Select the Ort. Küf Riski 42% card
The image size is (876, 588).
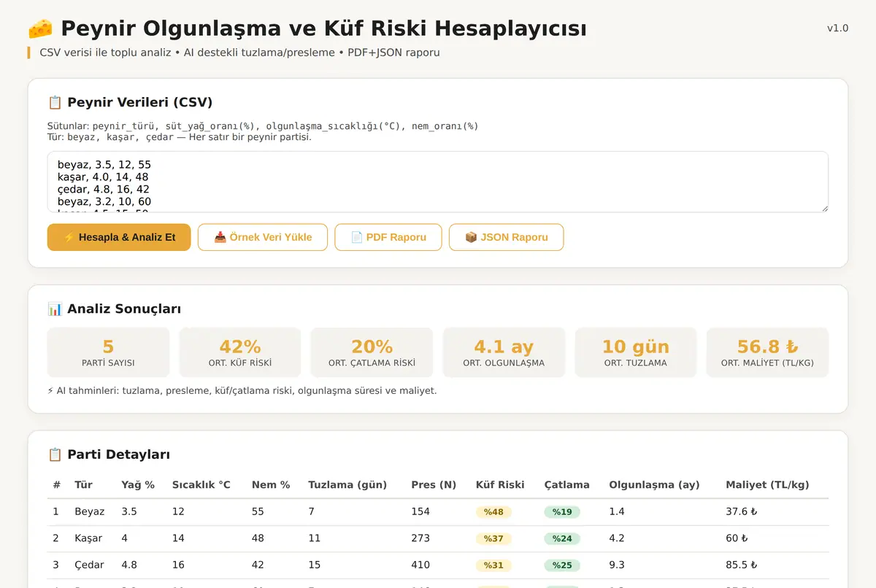[240, 352]
